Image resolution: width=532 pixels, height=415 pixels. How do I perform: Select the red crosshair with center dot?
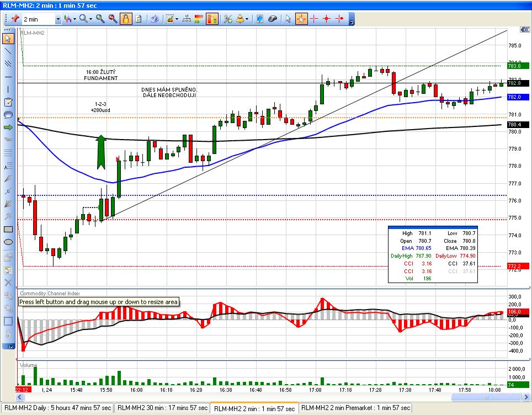[x=326, y=19]
